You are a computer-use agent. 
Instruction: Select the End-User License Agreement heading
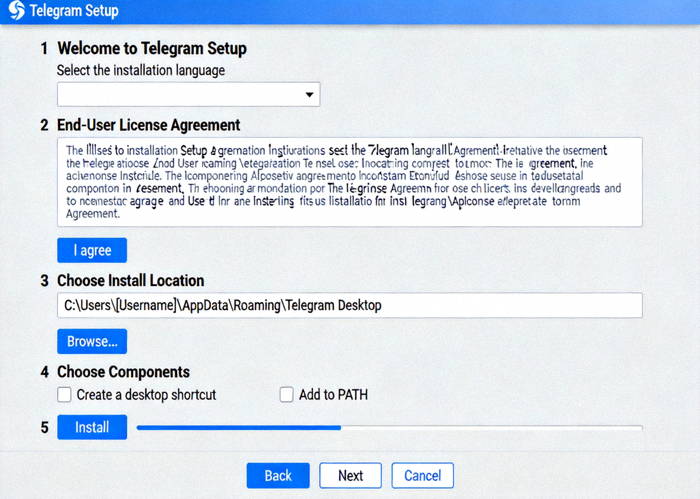pyautogui.click(x=148, y=125)
